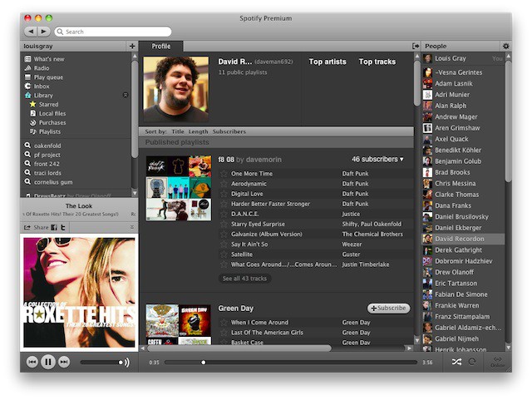532x400 pixels.
Task: Share track to Twitter
Action: [63, 228]
